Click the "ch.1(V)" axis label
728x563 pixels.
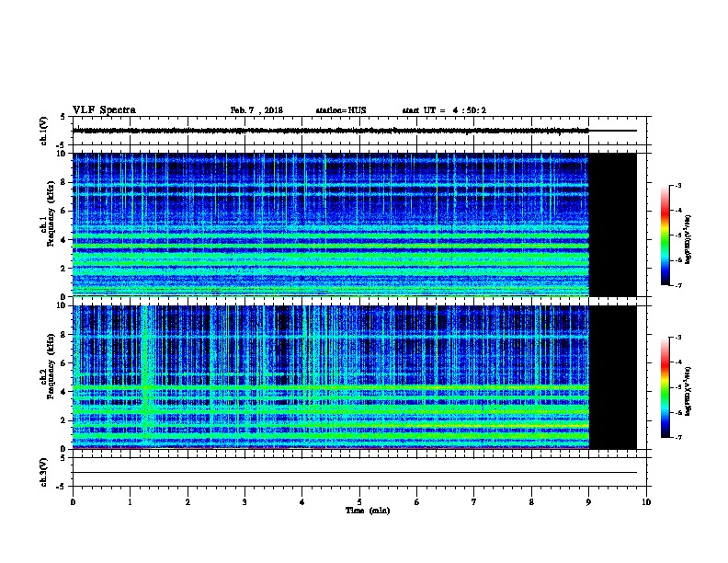click(x=44, y=131)
